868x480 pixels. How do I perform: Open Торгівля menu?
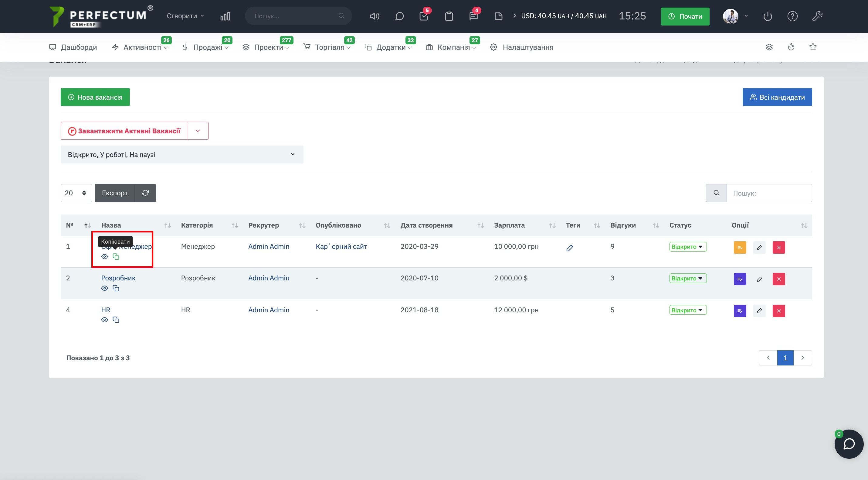pos(327,47)
